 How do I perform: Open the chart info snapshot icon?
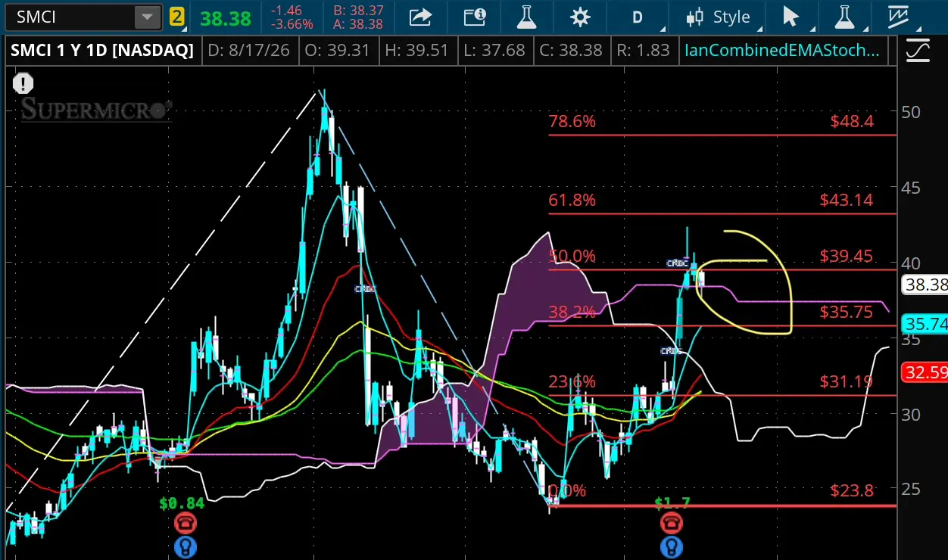point(475,17)
